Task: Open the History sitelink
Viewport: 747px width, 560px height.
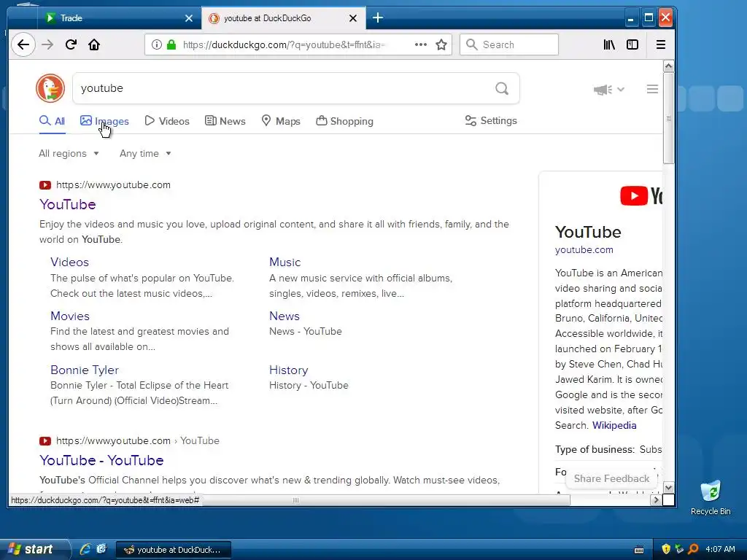Action: [289, 370]
